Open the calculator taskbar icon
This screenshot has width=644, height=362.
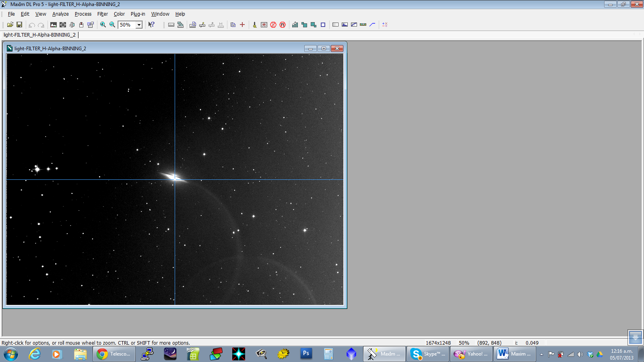pyautogui.click(x=328, y=354)
